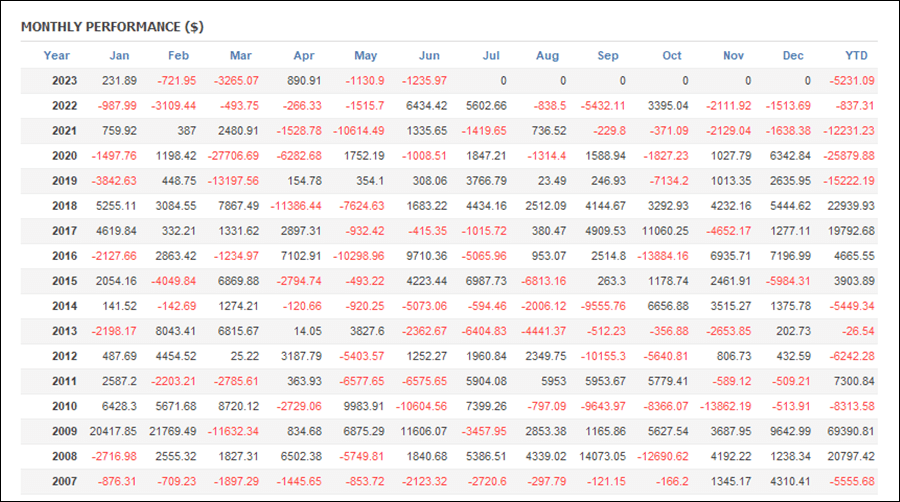Screen dimensions: 900x502
Task: Select the 2018 YTD value 22939.93
Action: click(851, 206)
